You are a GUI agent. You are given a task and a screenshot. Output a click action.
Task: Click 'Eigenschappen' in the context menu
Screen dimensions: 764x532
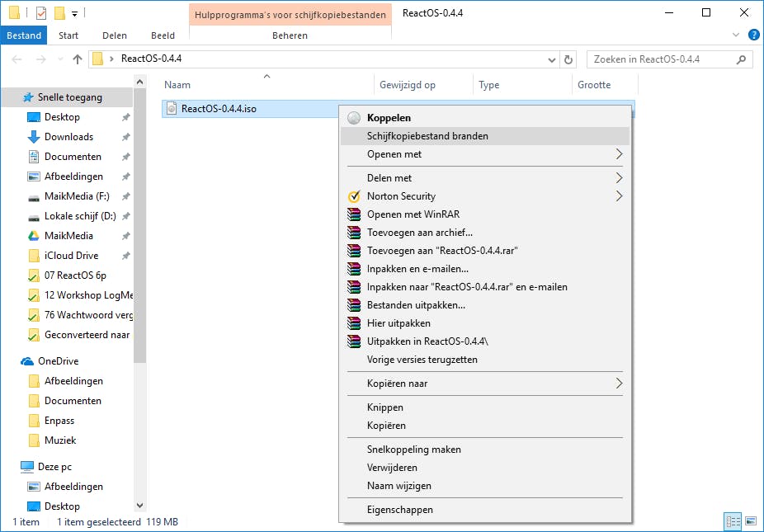(x=399, y=510)
